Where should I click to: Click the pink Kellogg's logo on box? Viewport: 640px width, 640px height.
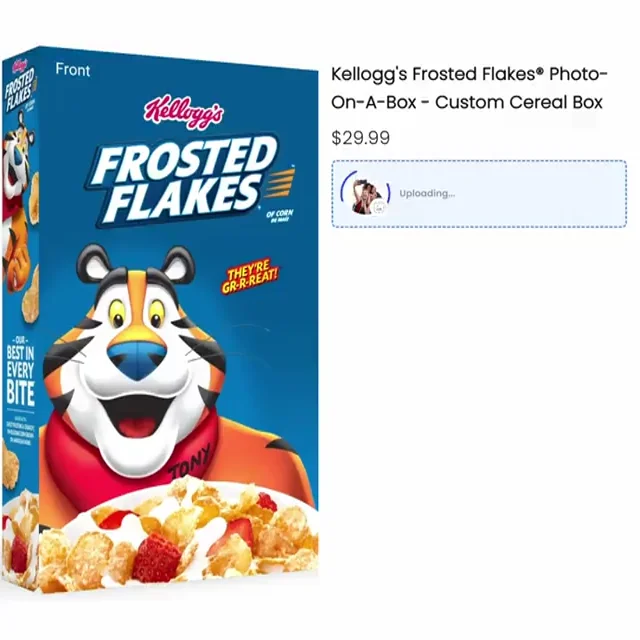(x=184, y=112)
